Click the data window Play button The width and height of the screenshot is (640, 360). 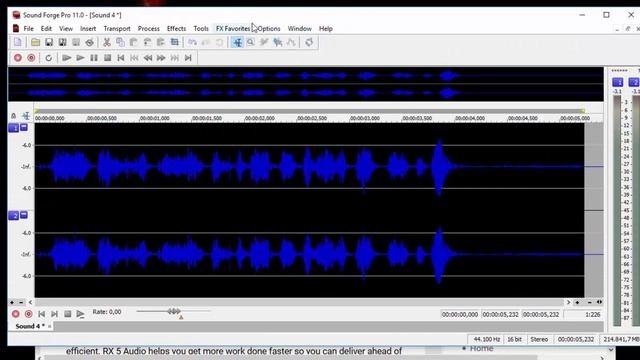tap(80, 314)
